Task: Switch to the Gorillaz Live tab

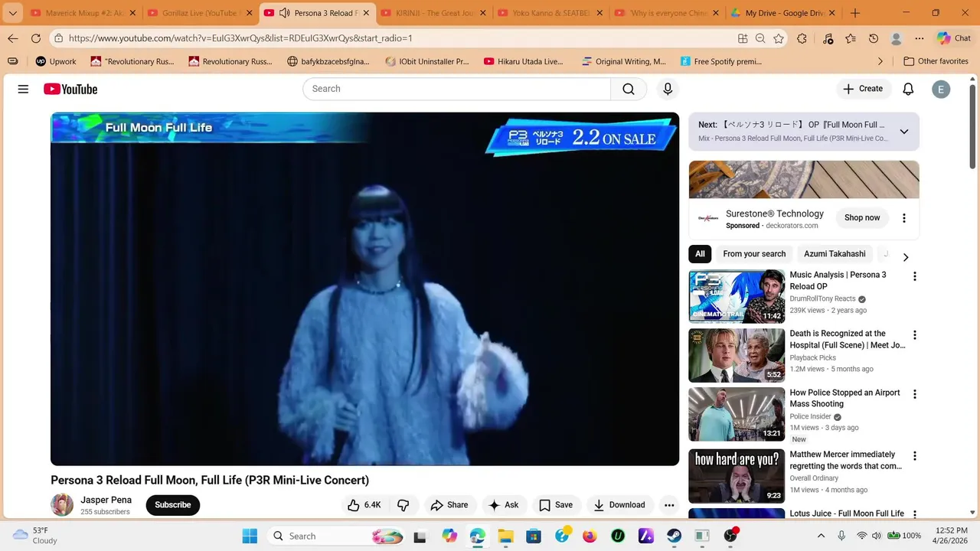Action: tap(198, 13)
